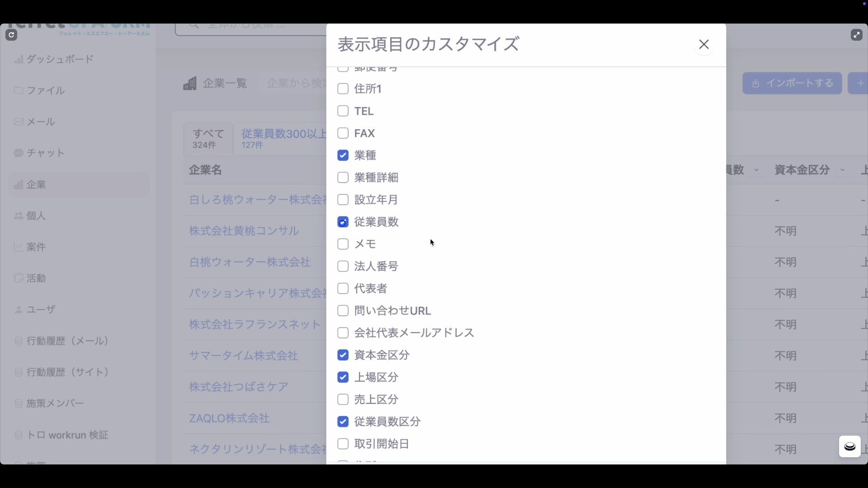Click the 個人 people icon
The image size is (868, 488).
point(19,216)
